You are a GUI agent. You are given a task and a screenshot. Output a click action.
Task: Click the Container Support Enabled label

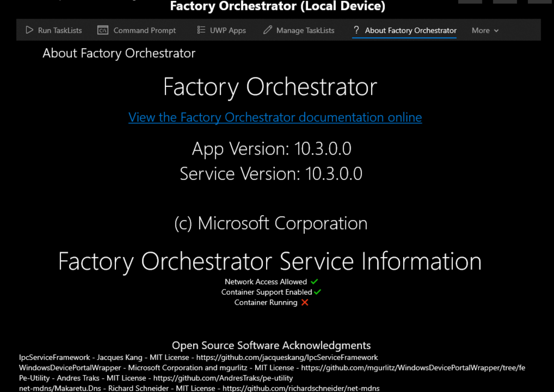click(267, 292)
